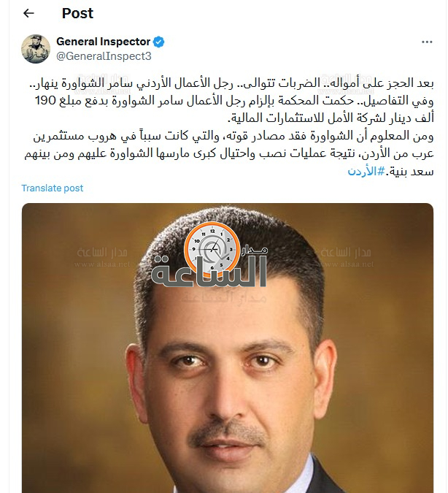Open the attached portrait photo
Image resolution: width=448 pixels, height=493 pixels.
[x=228, y=348]
